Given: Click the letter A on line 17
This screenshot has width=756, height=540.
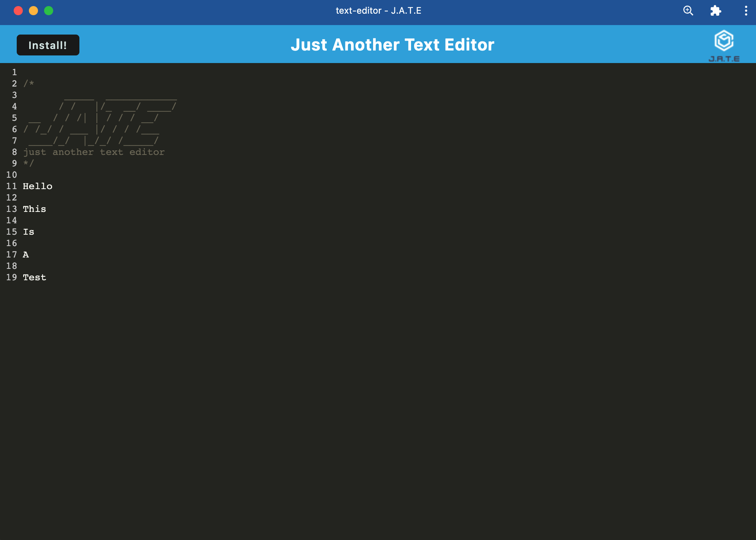Looking at the screenshot, I should [x=26, y=255].
